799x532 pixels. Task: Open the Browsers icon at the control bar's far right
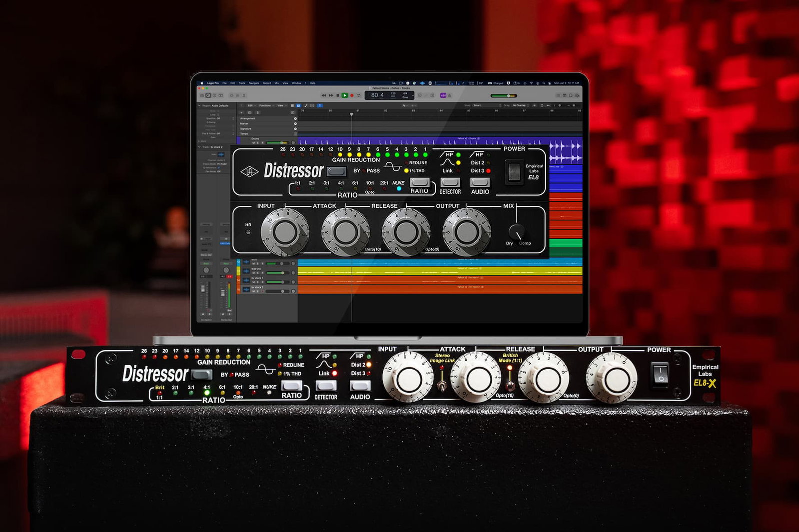[x=577, y=95]
